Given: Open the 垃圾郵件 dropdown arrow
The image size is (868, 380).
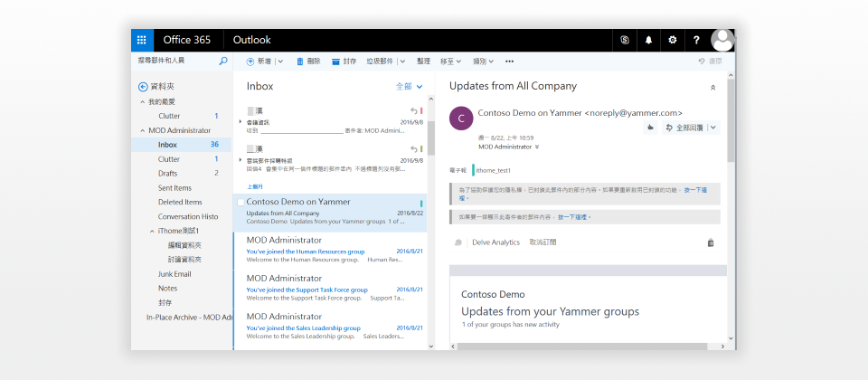Looking at the screenshot, I should click(401, 62).
